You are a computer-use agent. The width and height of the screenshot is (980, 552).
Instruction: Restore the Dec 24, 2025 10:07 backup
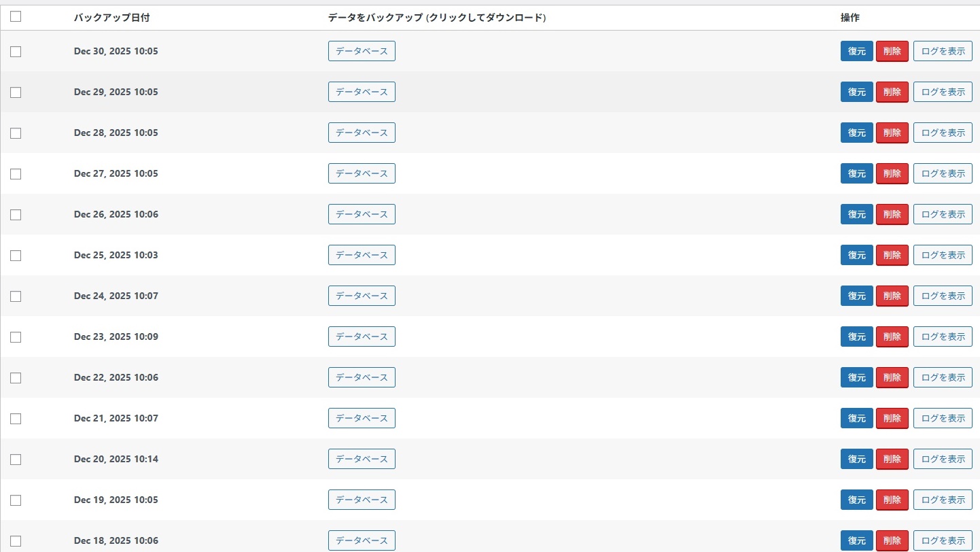point(856,296)
